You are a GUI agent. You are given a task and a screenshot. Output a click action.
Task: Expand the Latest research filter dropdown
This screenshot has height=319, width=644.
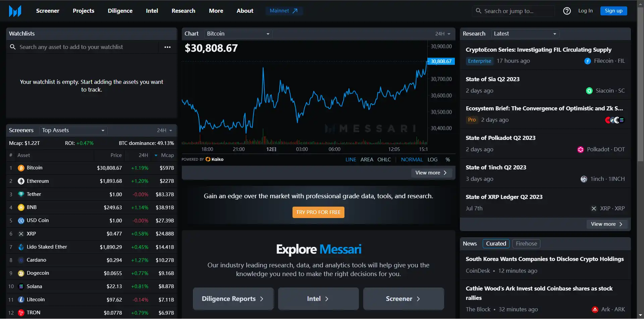click(x=525, y=34)
